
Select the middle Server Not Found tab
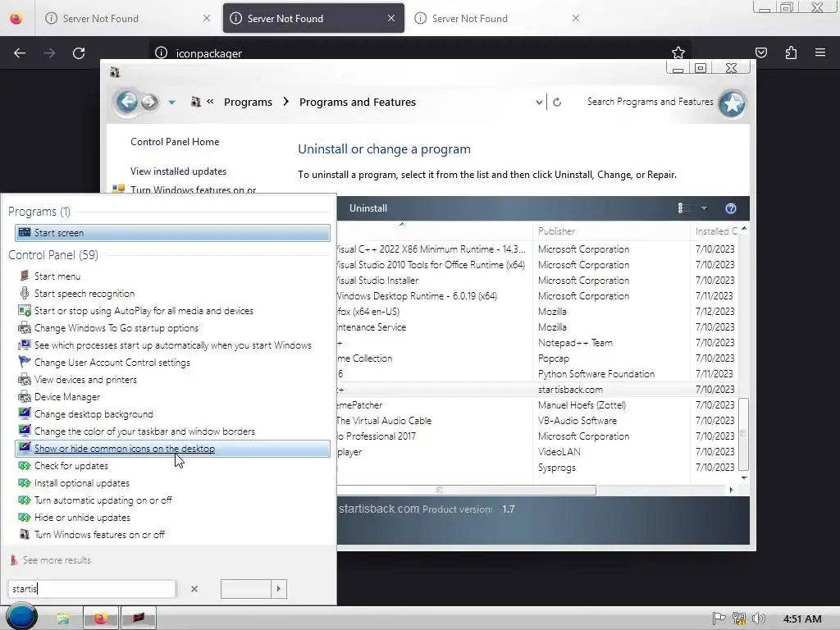(x=313, y=19)
